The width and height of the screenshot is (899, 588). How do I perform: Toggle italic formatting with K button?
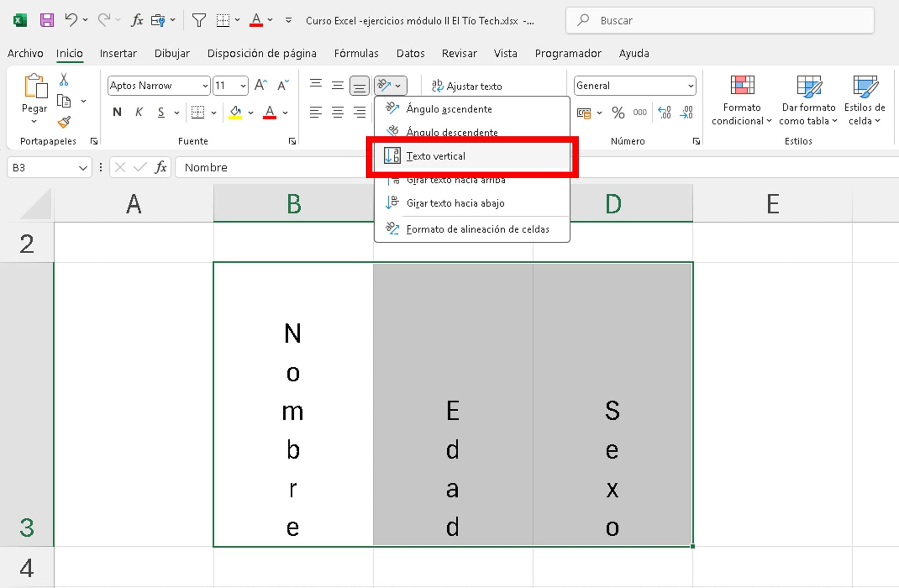click(x=139, y=112)
